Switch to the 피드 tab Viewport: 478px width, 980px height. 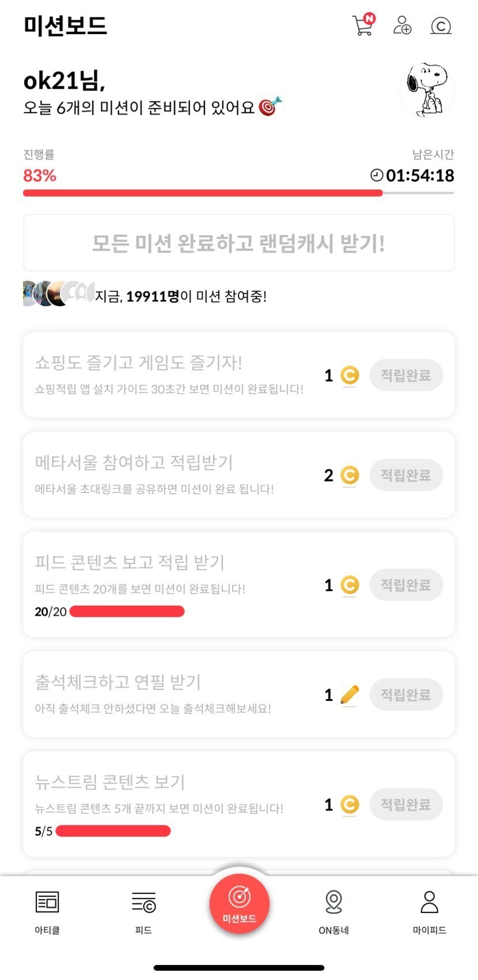[143, 911]
